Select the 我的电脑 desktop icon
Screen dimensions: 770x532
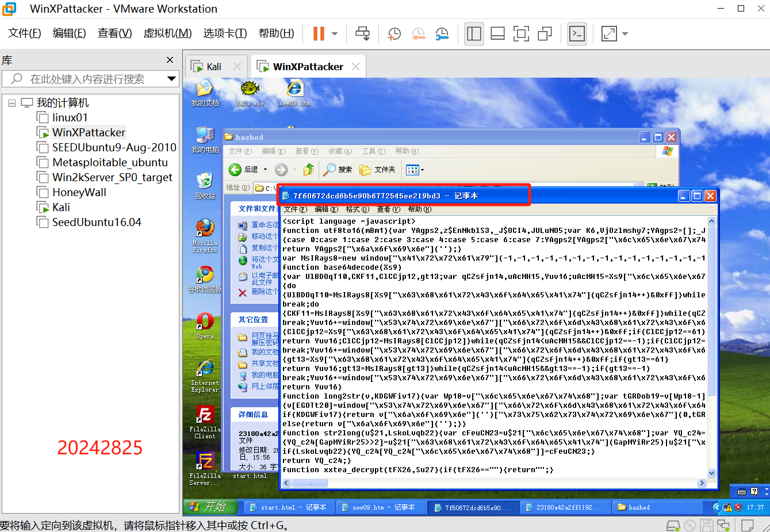click(x=205, y=140)
